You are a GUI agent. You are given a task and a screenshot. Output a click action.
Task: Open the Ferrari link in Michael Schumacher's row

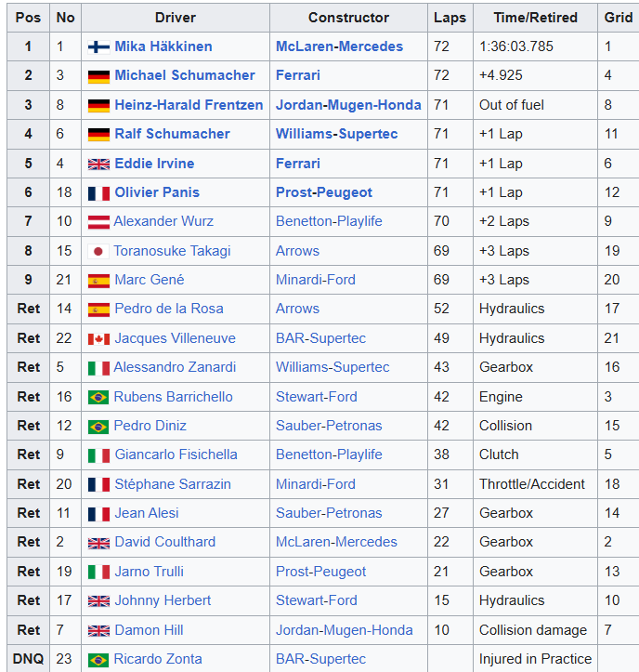[297, 75]
